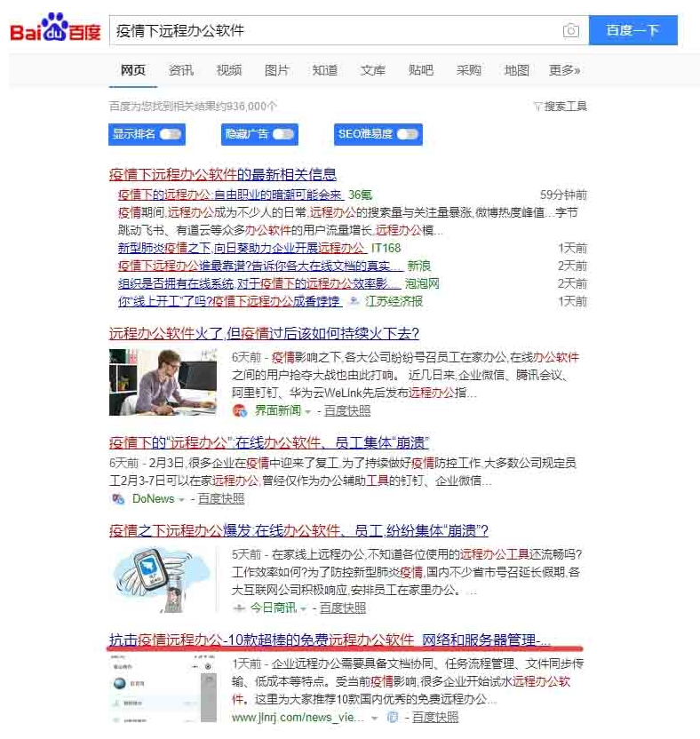Click the 今日商讯 source icon
The image size is (700, 739).
click(239, 608)
